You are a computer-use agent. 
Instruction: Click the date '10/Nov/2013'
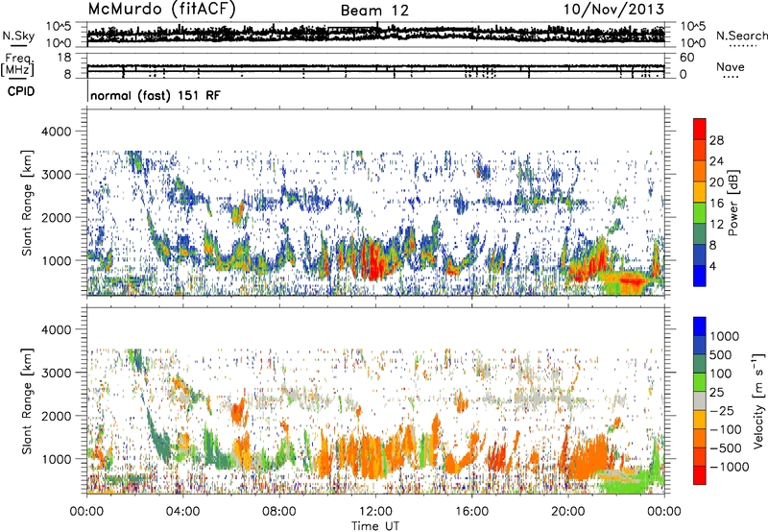(613, 9)
